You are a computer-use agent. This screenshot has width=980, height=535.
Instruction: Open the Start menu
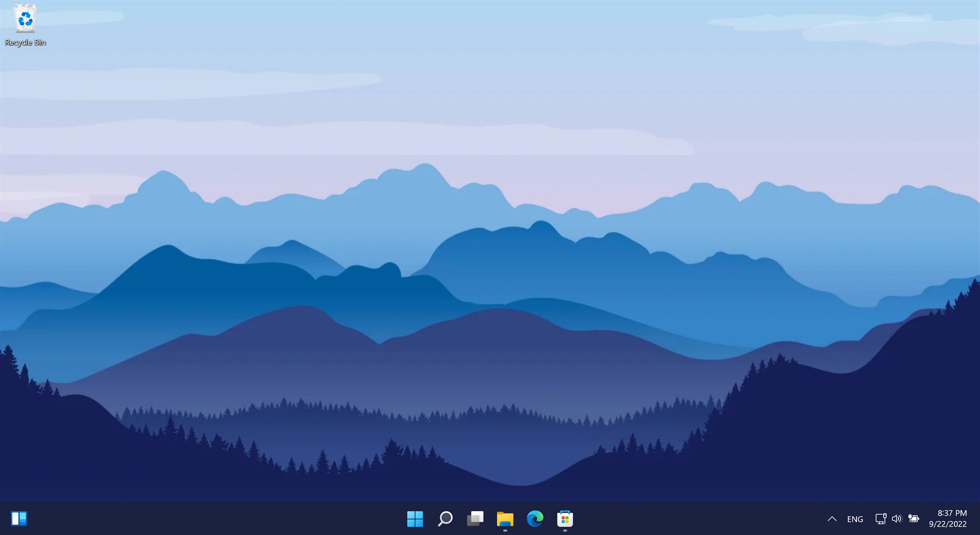click(414, 519)
